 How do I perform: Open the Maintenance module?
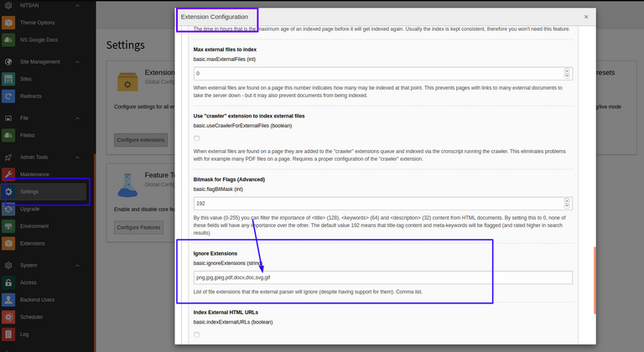pyautogui.click(x=35, y=173)
